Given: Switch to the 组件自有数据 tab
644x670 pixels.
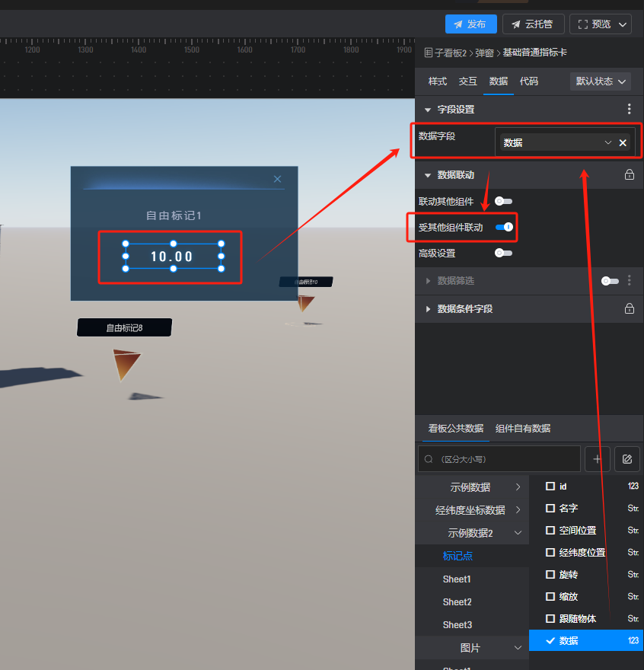Looking at the screenshot, I should 523,428.
